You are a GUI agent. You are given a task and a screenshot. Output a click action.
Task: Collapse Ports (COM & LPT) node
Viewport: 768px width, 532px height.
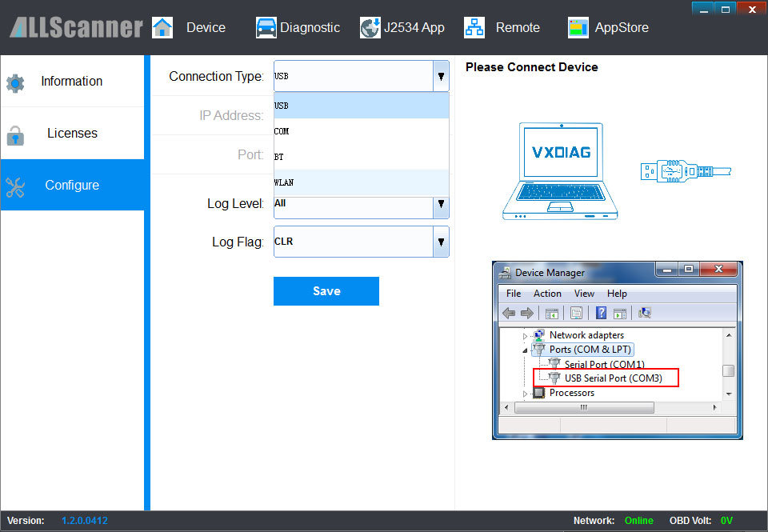point(525,350)
